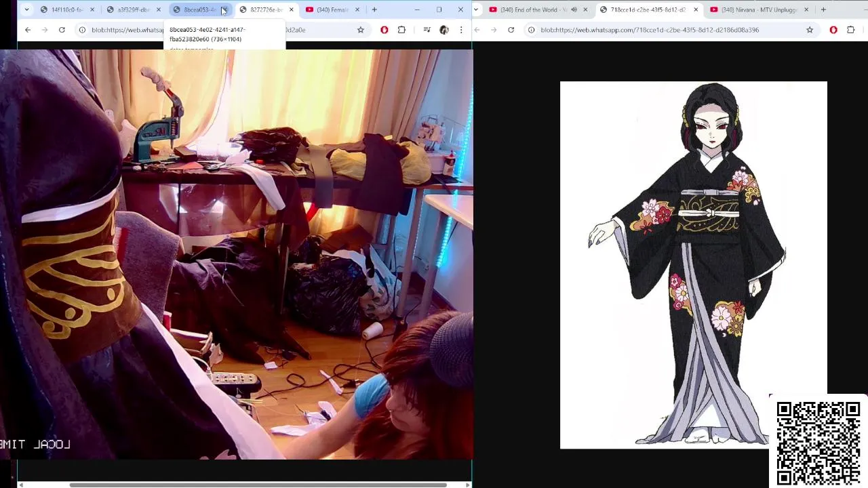
Task: Open tab search dropdown in left browser window
Action: [26, 9]
